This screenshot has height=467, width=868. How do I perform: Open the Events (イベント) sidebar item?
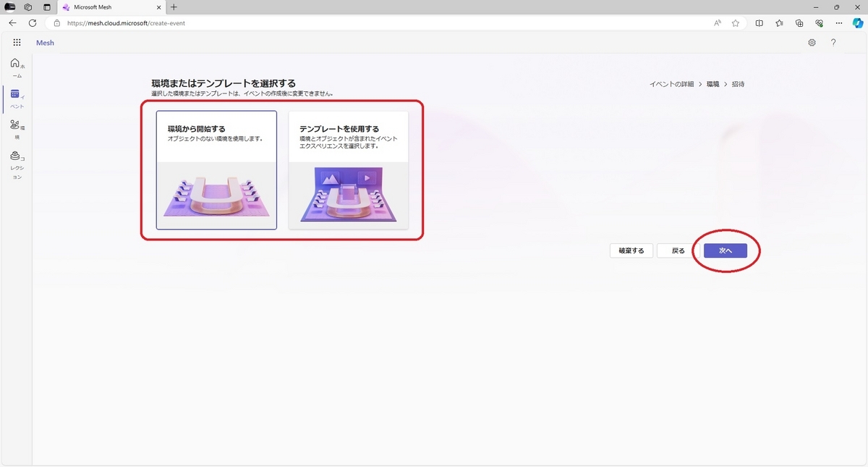pos(17,98)
